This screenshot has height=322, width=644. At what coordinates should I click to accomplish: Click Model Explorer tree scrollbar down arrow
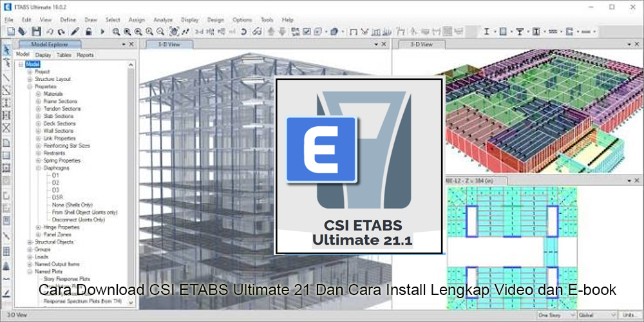click(x=131, y=302)
